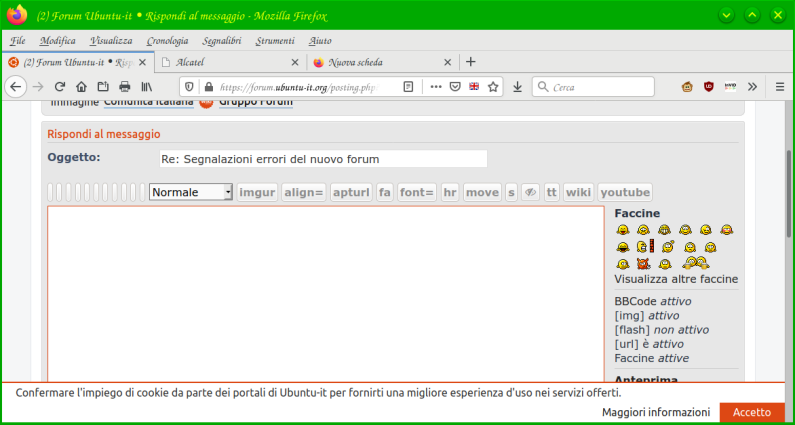
Task: Open the Firefox hamburger menu
Action: [780, 87]
